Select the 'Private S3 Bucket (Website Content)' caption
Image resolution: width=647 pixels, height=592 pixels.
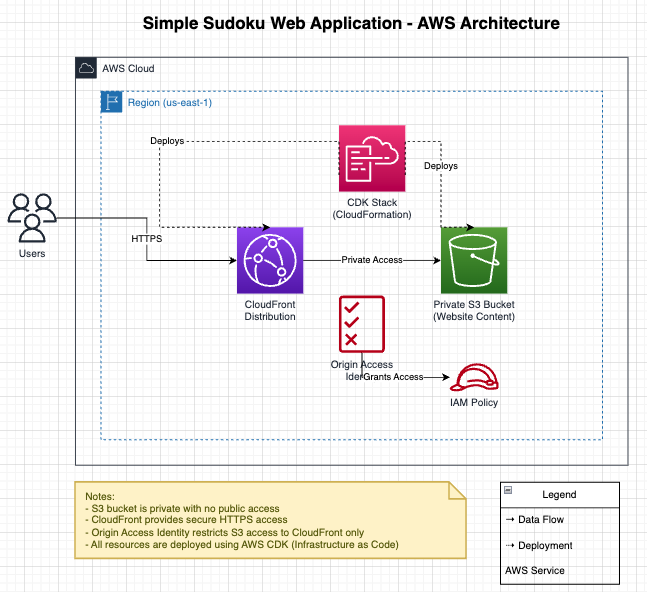(x=474, y=310)
